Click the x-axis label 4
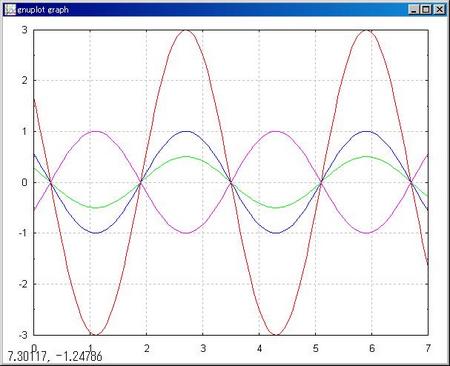The height and width of the screenshot is (366, 450). tap(259, 348)
